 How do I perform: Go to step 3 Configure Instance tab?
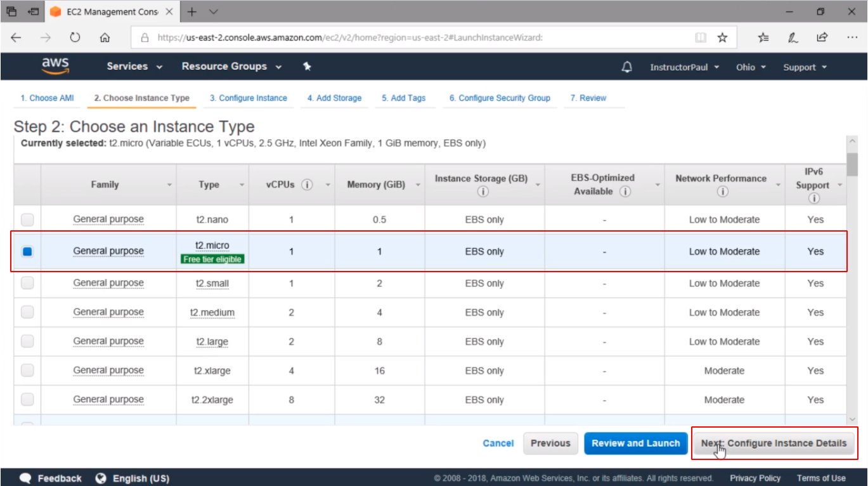tap(249, 98)
